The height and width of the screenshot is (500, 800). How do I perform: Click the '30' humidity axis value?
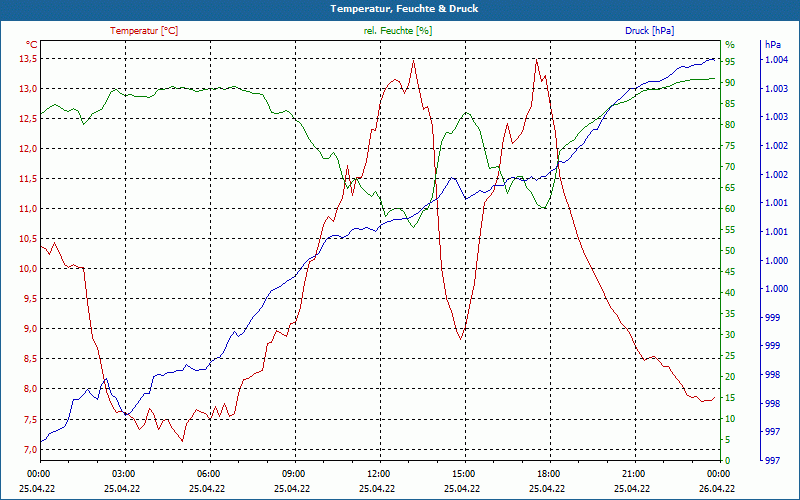tap(730, 335)
